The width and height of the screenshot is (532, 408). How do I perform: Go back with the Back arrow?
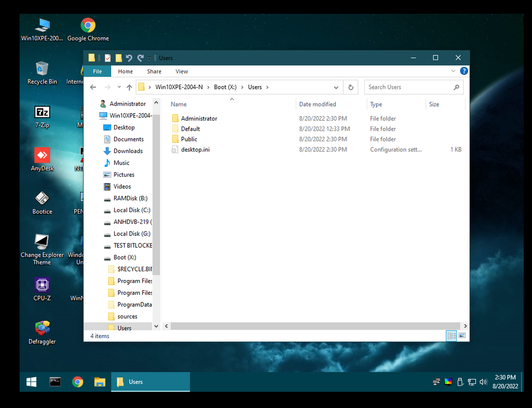(93, 87)
